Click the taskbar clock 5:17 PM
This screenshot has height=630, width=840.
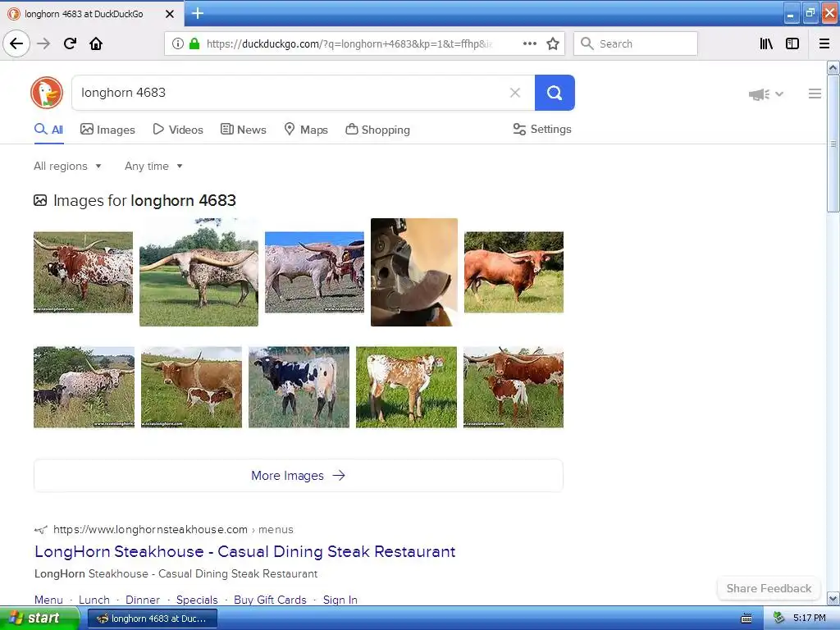(x=810, y=619)
